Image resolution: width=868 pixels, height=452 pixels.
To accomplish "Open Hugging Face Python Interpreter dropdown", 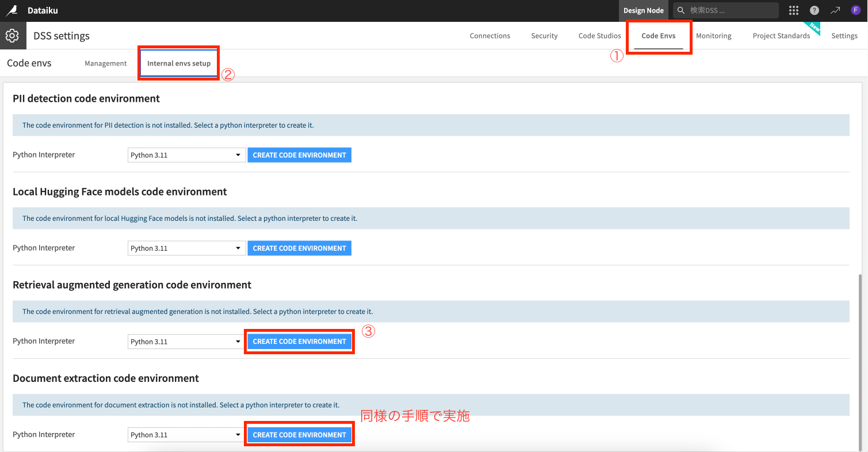I will (x=186, y=248).
